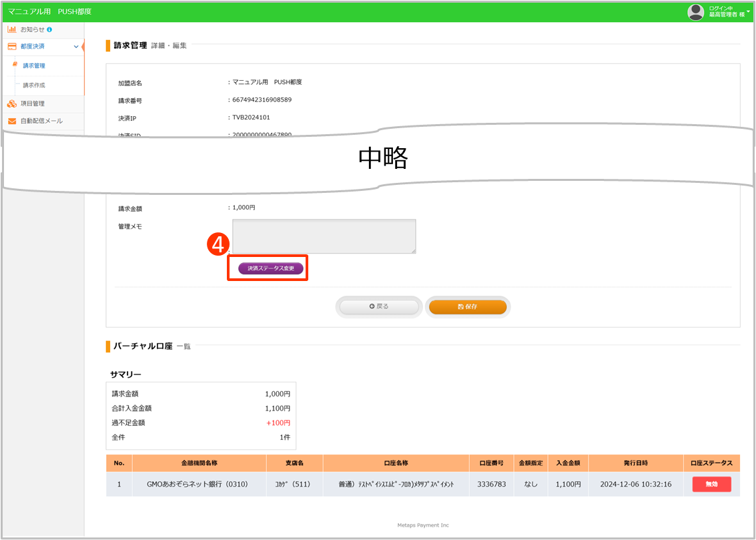Viewport: 756px width, 540px height.
Task: Go to 項目管理 menu item
Action: [x=32, y=103]
